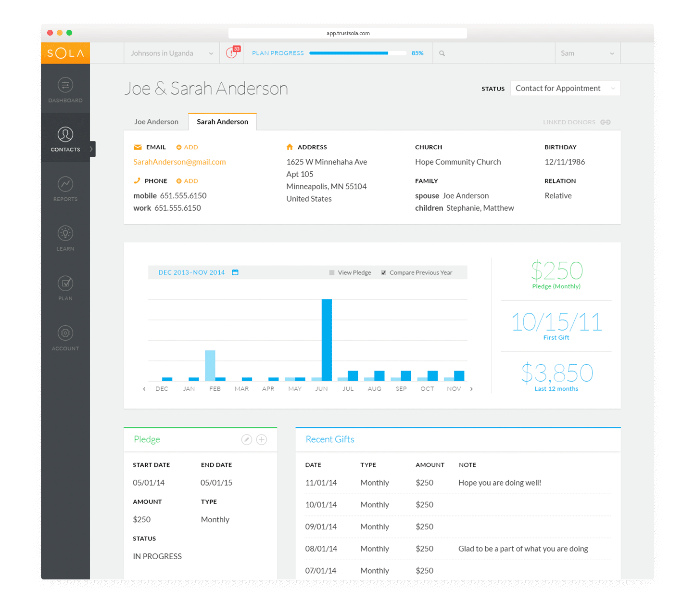695x616 pixels.
Task: Go to Reports in sidebar
Action: pos(65,188)
